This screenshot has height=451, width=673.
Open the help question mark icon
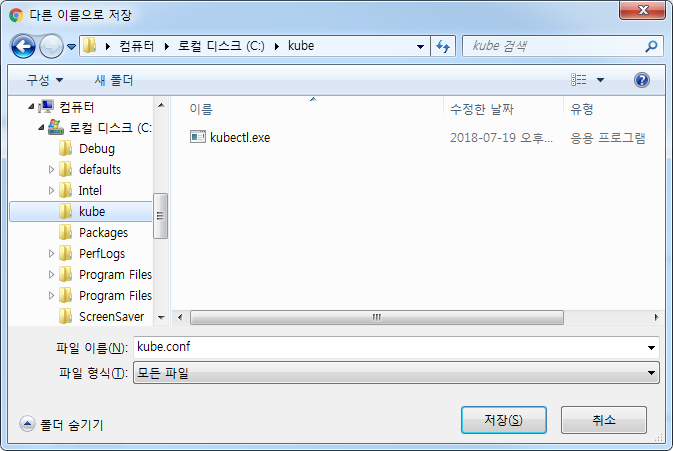pos(642,80)
